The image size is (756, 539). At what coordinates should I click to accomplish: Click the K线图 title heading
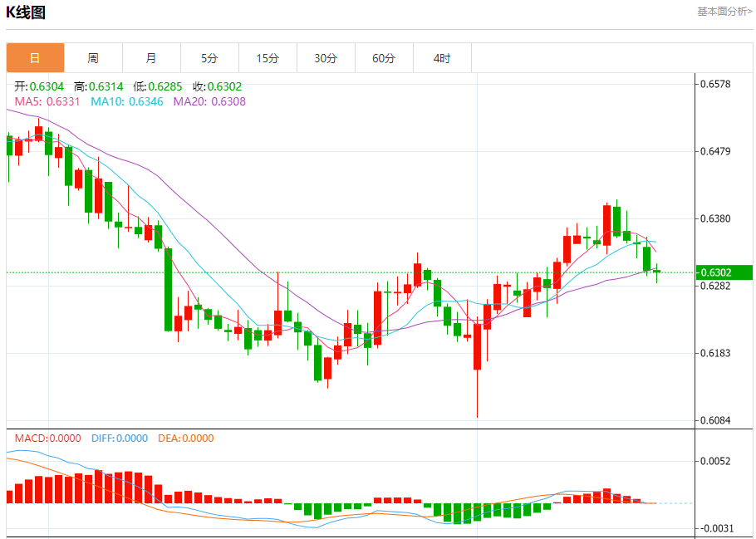click(26, 12)
